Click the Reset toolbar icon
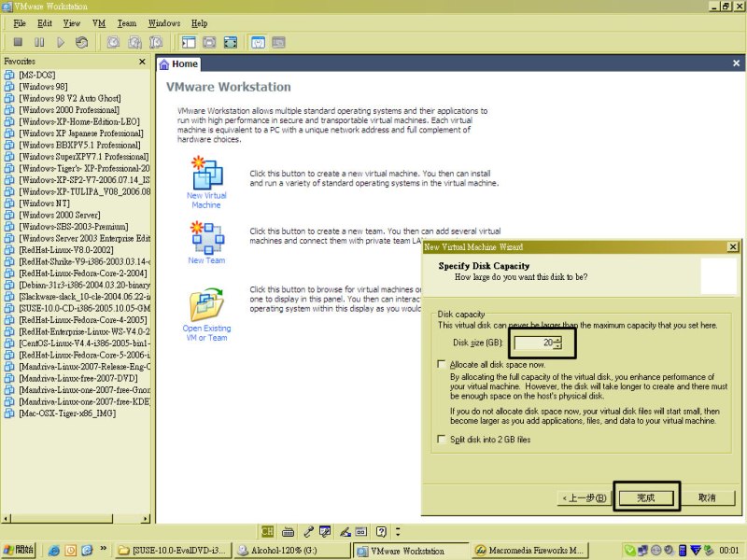 click(81, 42)
